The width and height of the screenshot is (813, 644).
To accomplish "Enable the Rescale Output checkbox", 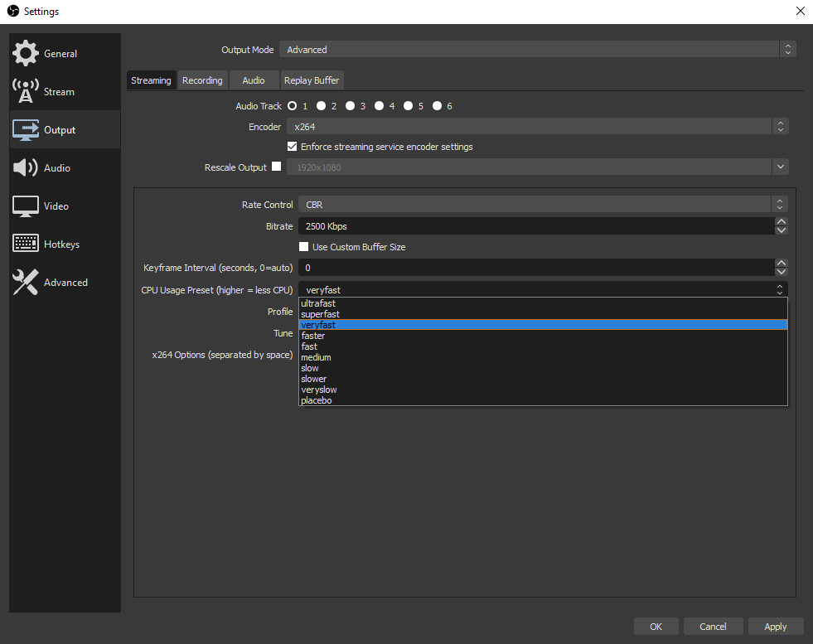I will [x=276, y=167].
